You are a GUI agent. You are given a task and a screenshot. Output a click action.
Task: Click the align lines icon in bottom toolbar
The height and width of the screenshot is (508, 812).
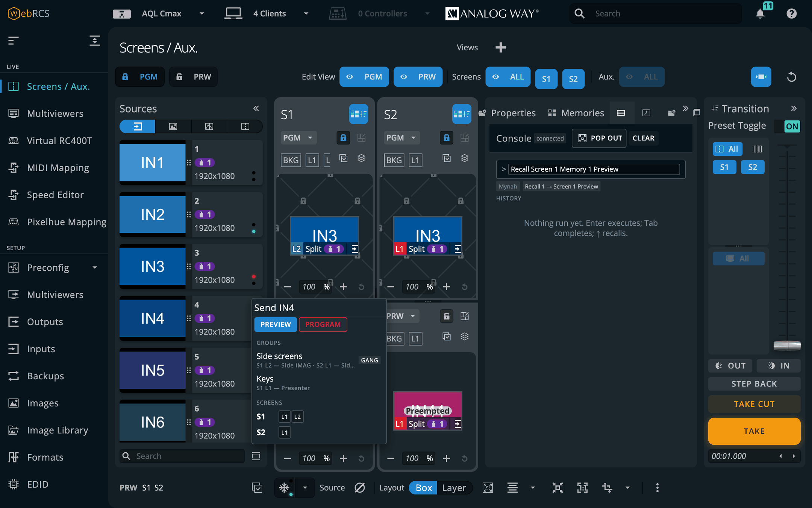512,488
